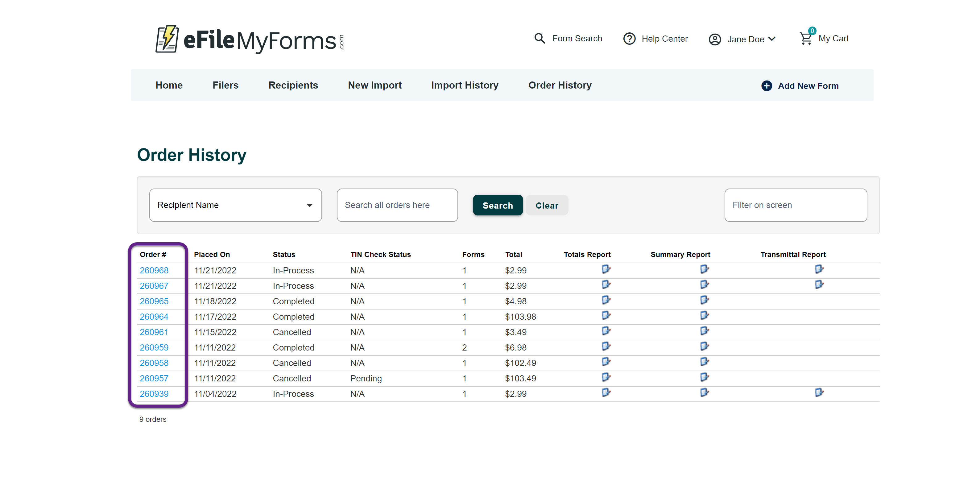Screen dimensions: 980x486
Task: Click the plus icon beside Add New Form
Action: 766,86
